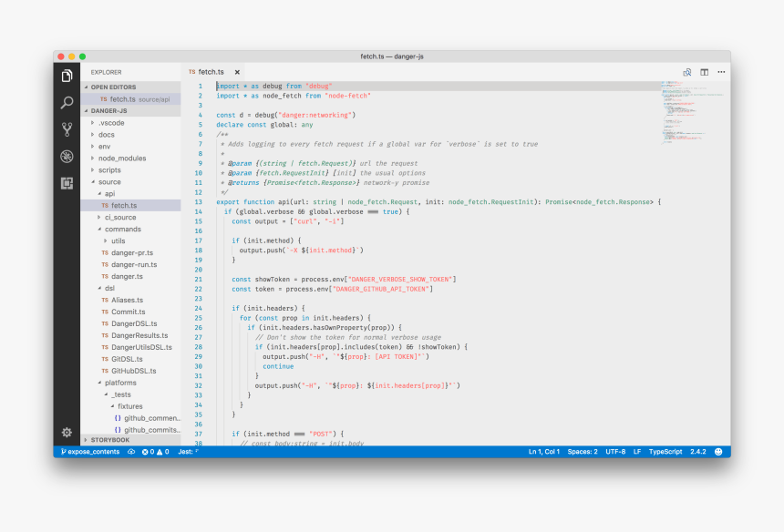The width and height of the screenshot is (784, 532).
Task: Collapse the OPEN EDITORS section
Action: [113, 87]
